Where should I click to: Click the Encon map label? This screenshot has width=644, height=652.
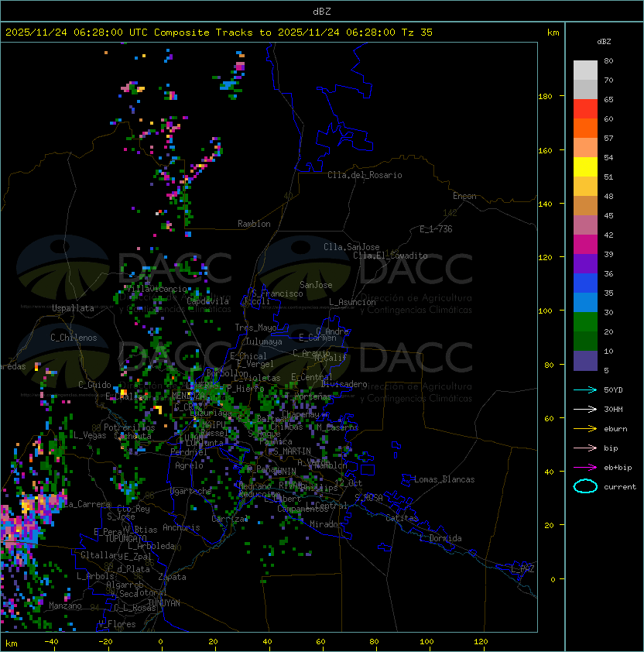tap(464, 196)
